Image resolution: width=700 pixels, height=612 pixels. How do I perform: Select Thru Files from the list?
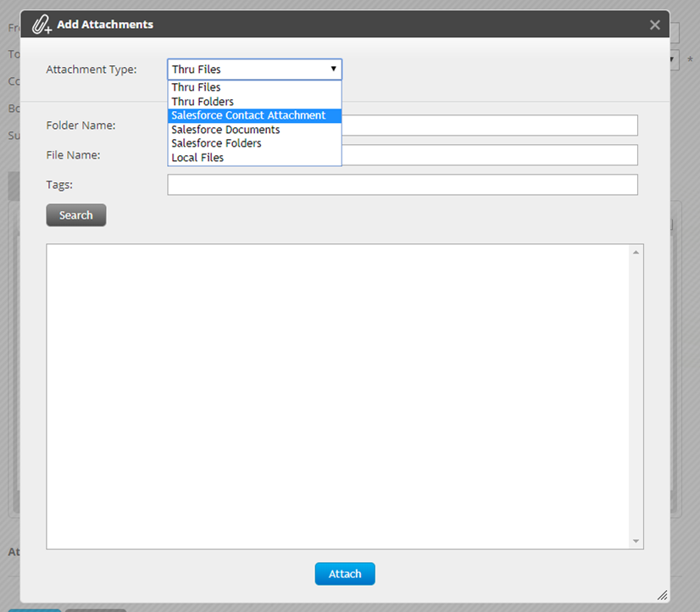tap(197, 87)
